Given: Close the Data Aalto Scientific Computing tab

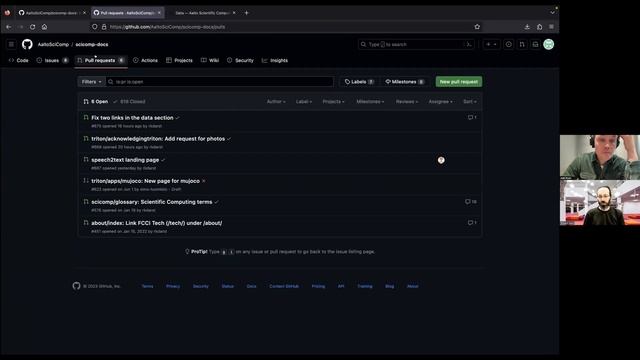Looking at the screenshot, I should (234, 13).
